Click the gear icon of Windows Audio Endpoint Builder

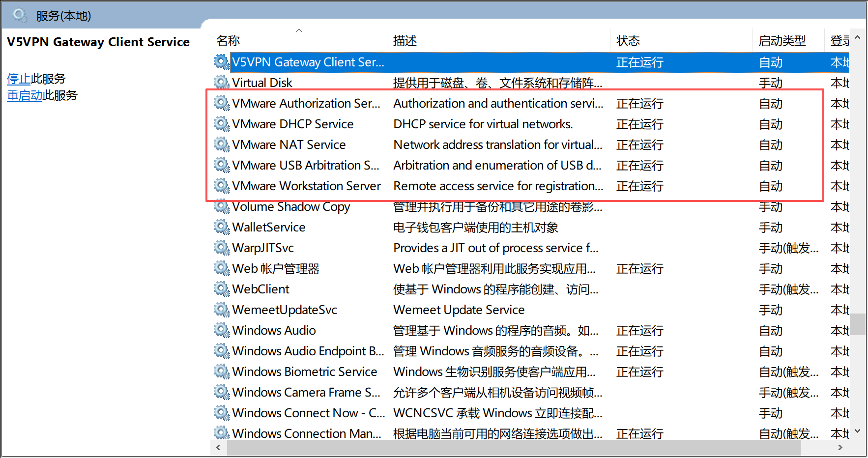[222, 351]
